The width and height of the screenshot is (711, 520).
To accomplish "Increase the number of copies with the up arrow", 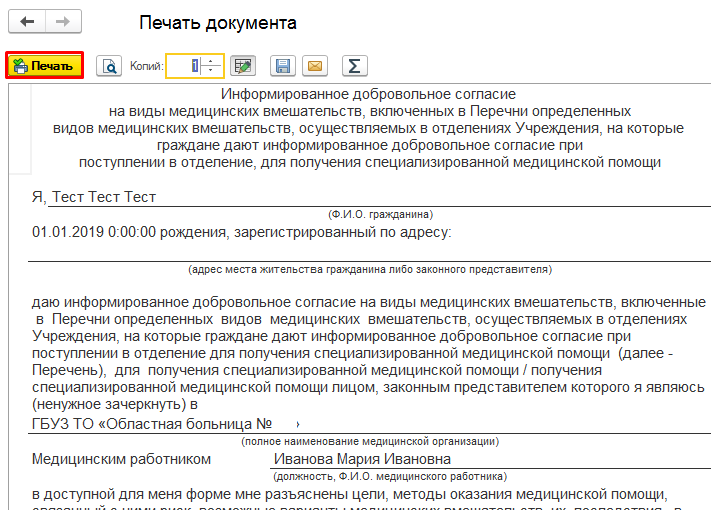I will (x=210, y=61).
